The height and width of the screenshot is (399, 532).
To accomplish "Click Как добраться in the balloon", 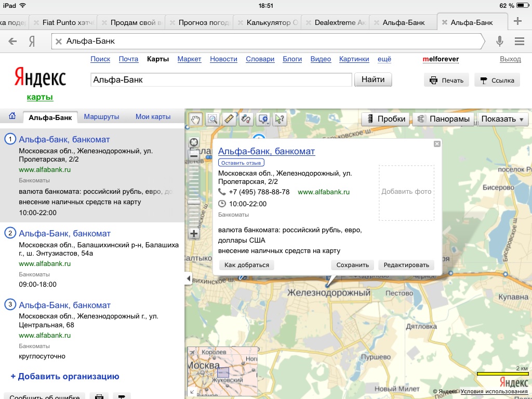I will tap(247, 265).
